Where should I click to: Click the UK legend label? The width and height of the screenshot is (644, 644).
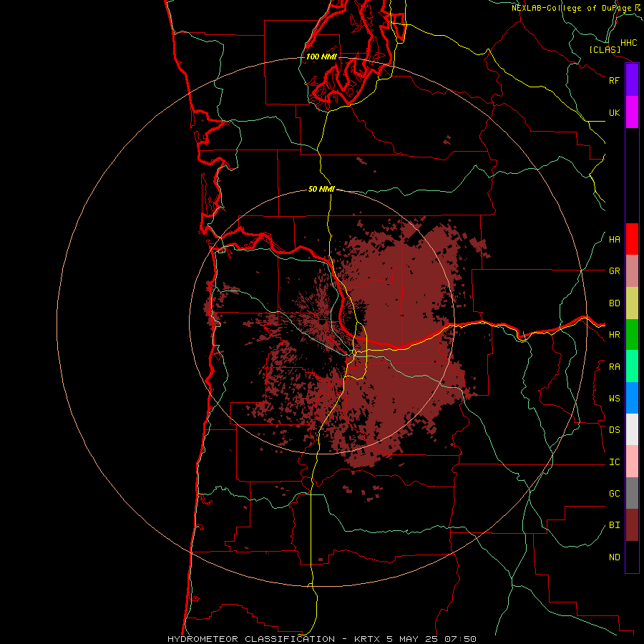pyautogui.click(x=614, y=112)
